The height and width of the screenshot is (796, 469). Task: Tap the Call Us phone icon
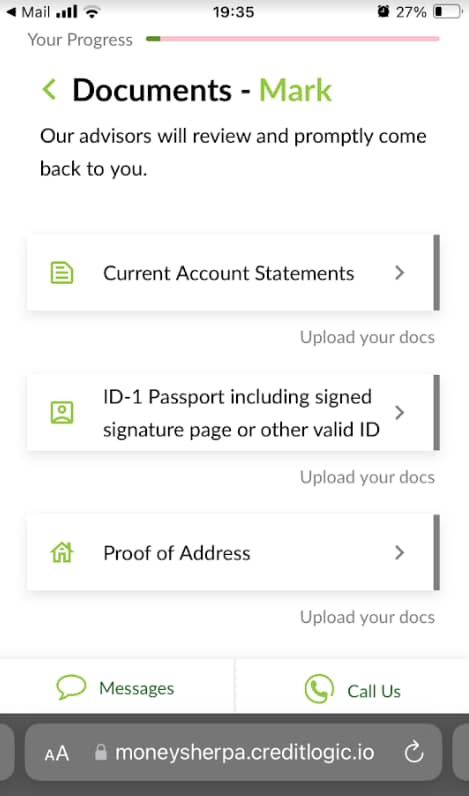[x=319, y=689]
